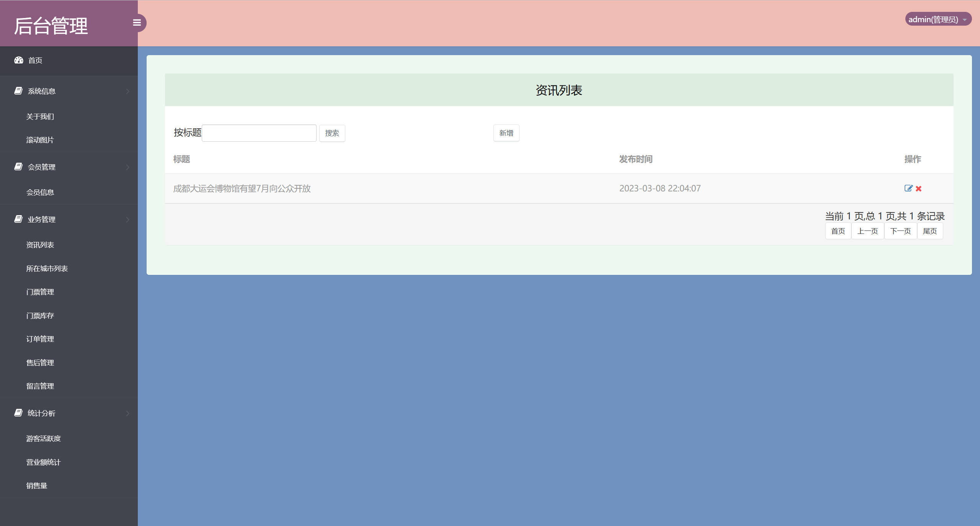Screen dimensions: 980x526
Task: Open 门票管理 in the sidebar
Action: pos(40,292)
